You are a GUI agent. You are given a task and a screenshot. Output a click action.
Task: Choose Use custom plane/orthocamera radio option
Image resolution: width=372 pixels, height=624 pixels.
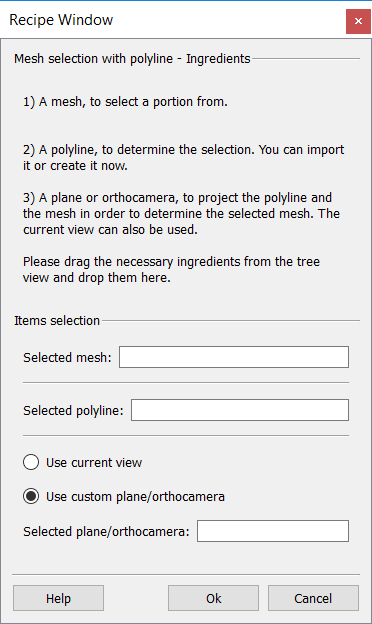point(31,496)
